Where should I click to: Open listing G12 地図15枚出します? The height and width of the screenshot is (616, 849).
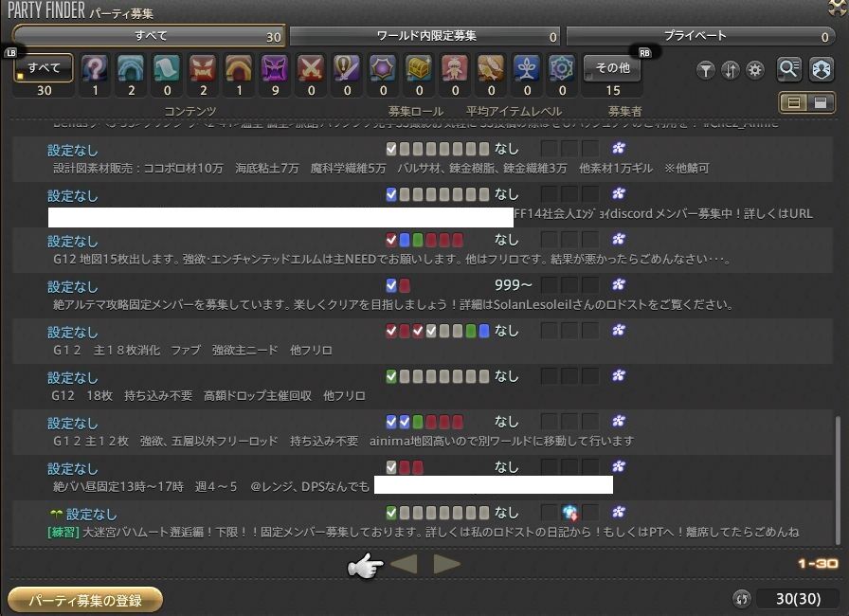tap(423, 249)
